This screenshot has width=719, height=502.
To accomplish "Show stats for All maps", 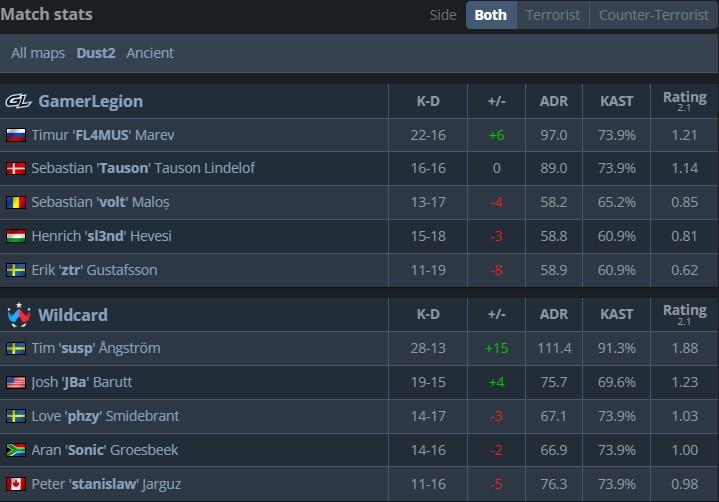I will click(38, 53).
